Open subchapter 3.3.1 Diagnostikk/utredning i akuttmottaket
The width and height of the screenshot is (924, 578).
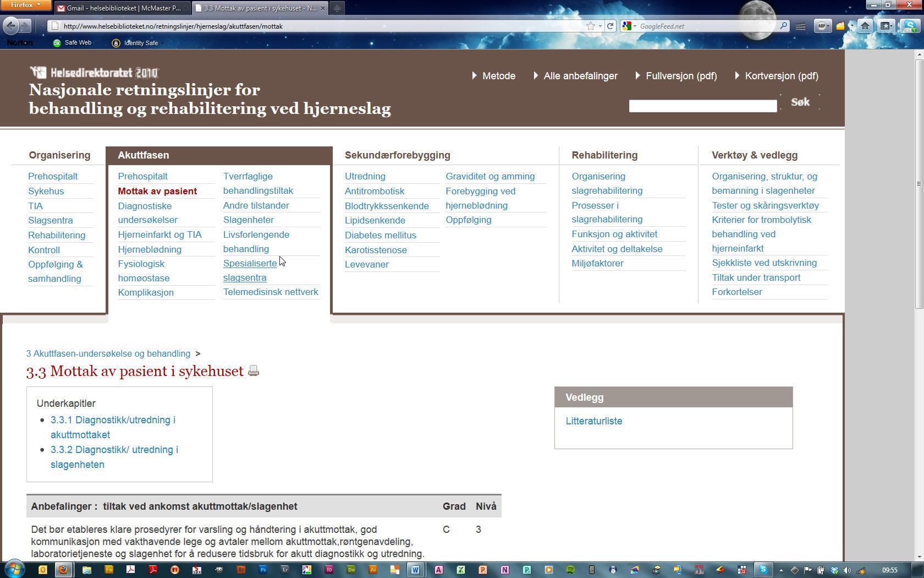(x=113, y=427)
